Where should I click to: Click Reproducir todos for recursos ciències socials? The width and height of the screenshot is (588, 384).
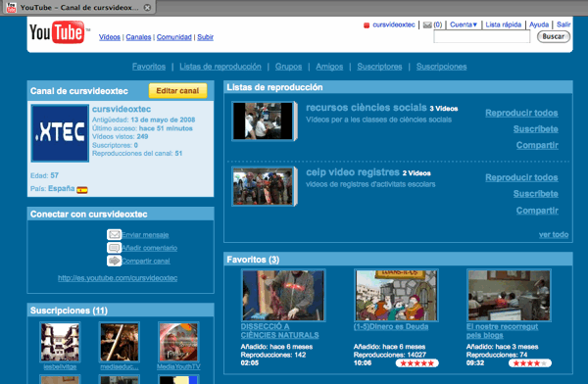[521, 113]
